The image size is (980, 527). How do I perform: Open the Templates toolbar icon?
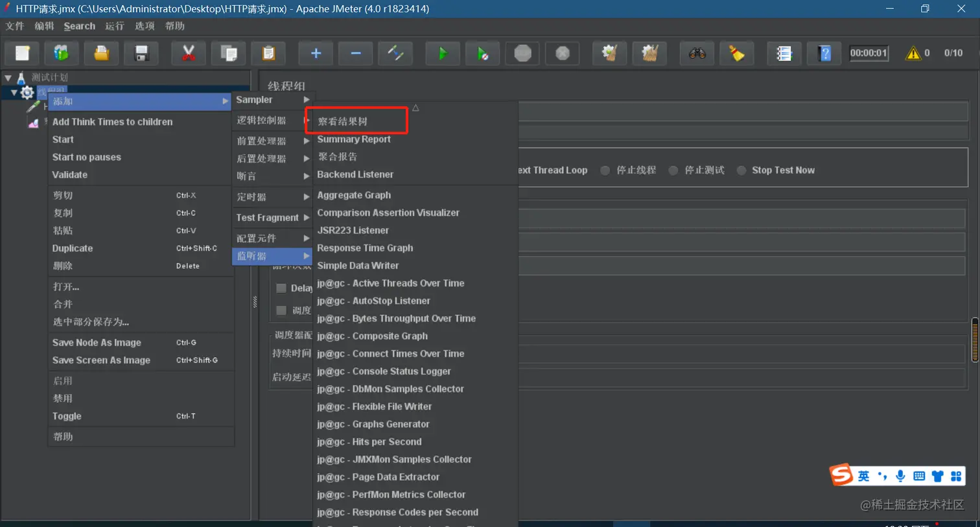pos(61,53)
